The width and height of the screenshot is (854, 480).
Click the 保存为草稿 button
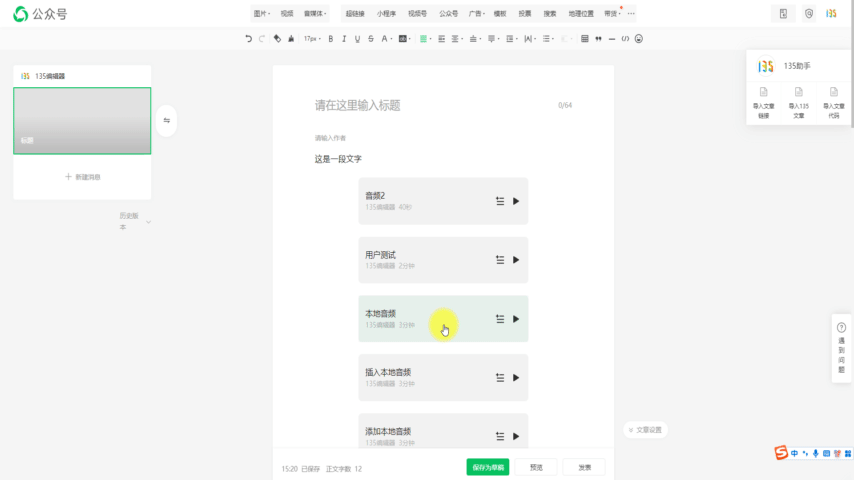[487, 467]
